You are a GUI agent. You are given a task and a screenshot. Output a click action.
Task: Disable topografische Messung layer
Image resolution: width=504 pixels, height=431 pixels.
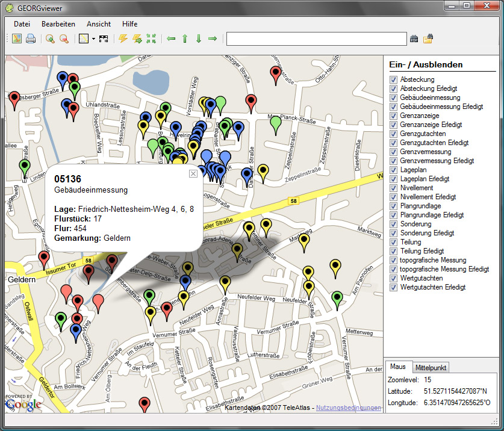click(x=393, y=260)
